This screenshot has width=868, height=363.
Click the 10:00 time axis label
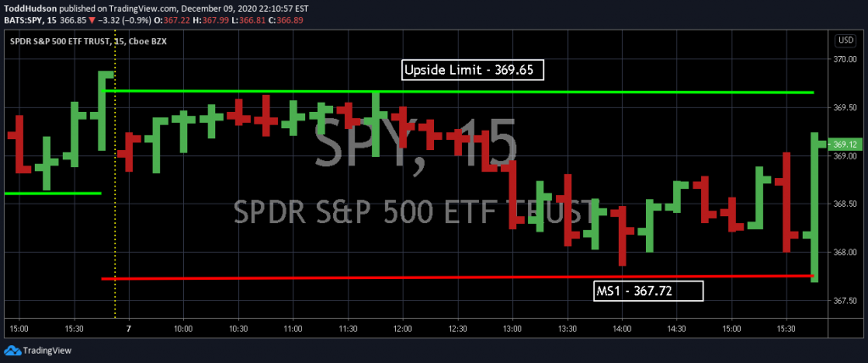183,328
